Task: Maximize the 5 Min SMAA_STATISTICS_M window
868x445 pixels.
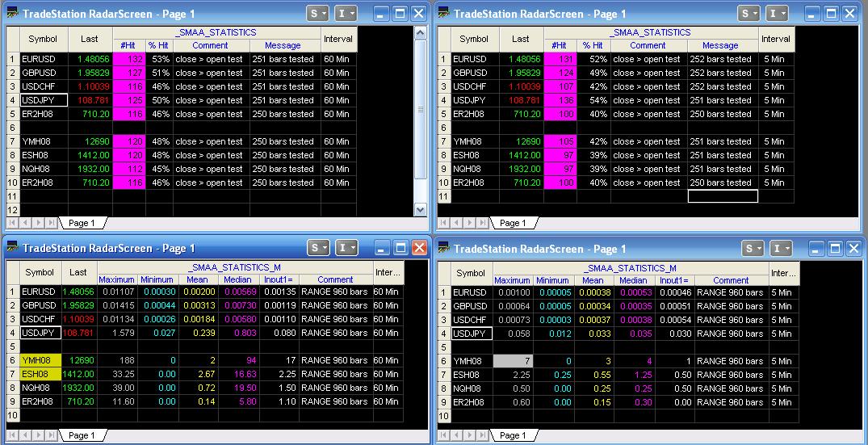Action: (836, 249)
